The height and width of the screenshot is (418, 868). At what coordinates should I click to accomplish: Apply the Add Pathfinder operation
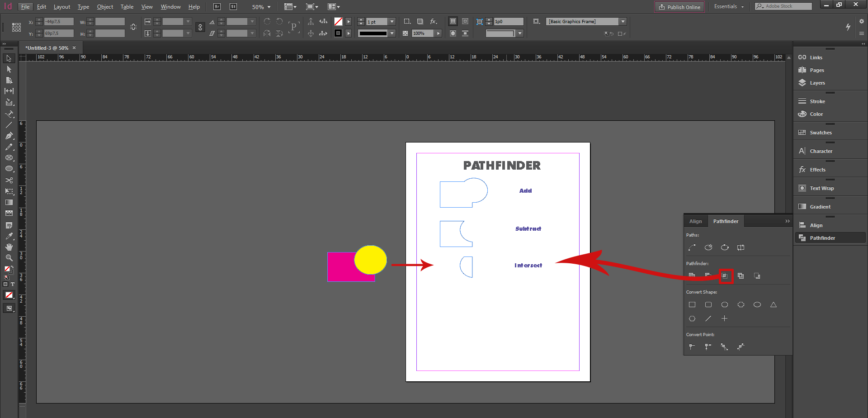[692, 275]
